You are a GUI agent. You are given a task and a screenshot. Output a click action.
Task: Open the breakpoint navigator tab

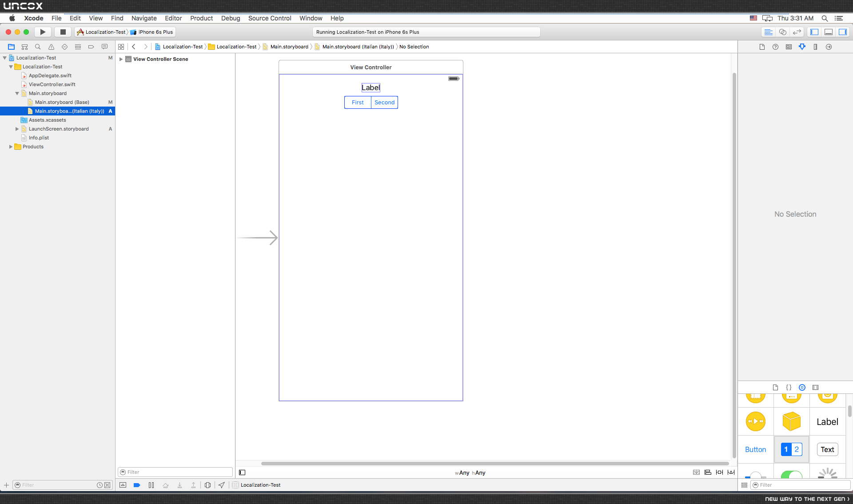coord(91,47)
